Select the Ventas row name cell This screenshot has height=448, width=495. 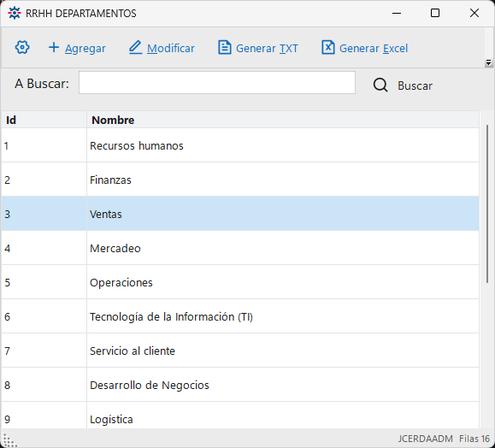pyautogui.click(x=283, y=214)
